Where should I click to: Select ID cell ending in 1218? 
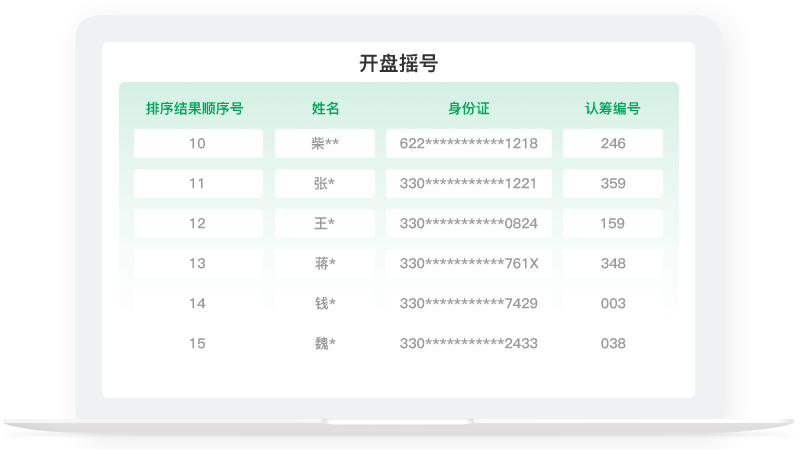(468, 143)
